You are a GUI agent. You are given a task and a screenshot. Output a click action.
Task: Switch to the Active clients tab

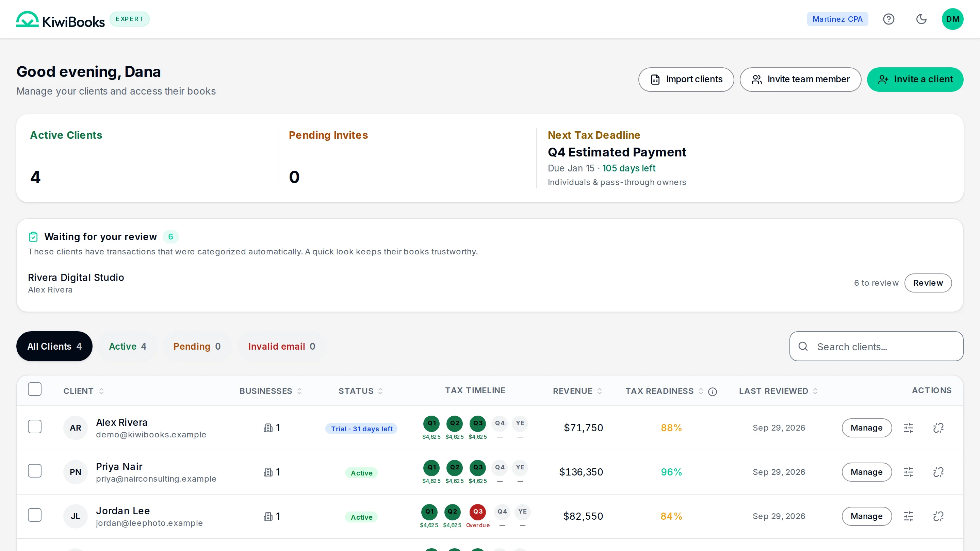128,347
